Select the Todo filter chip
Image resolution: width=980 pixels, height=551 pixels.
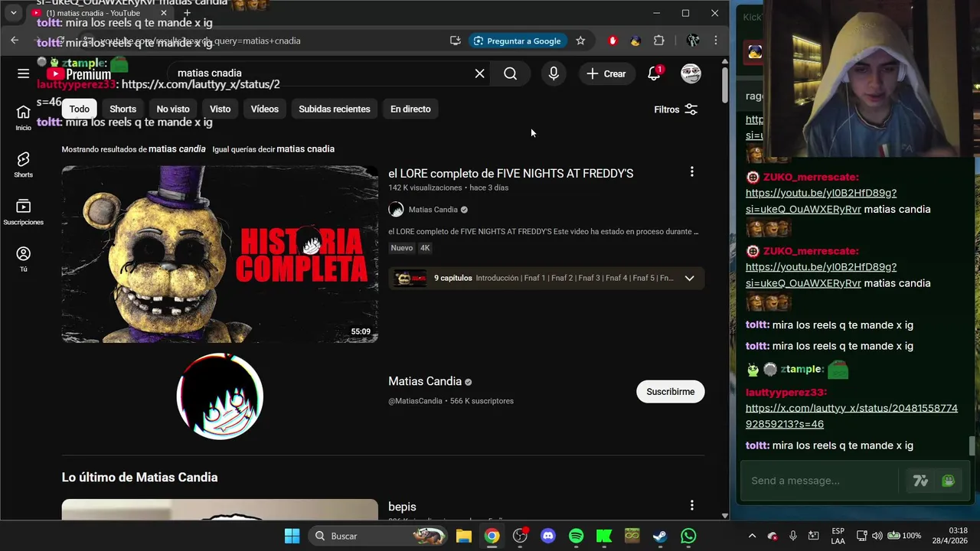80,109
